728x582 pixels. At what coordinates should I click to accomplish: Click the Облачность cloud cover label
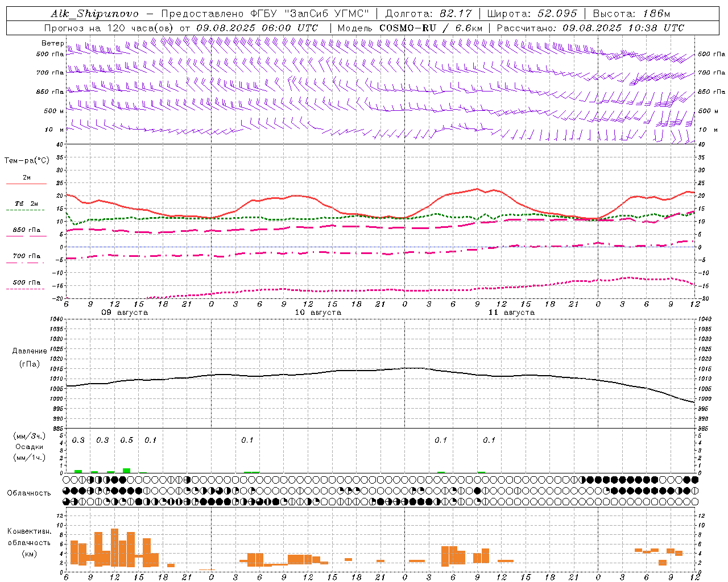tap(29, 493)
